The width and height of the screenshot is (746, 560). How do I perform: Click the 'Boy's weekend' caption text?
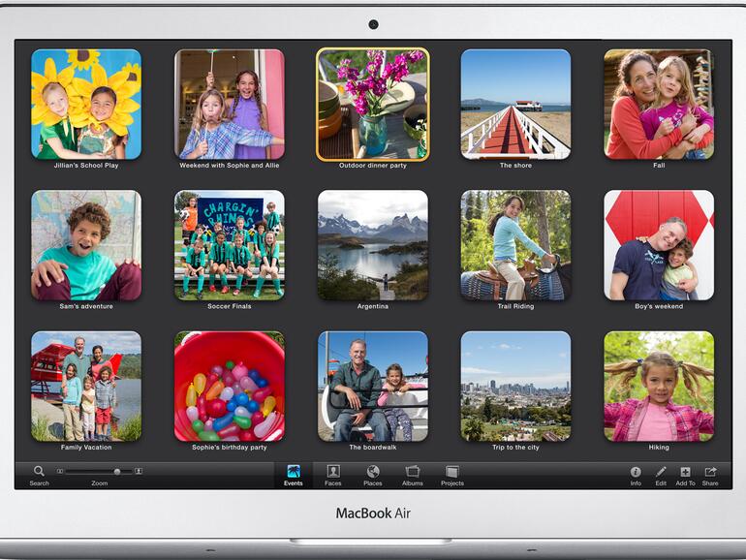click(659, 306)
